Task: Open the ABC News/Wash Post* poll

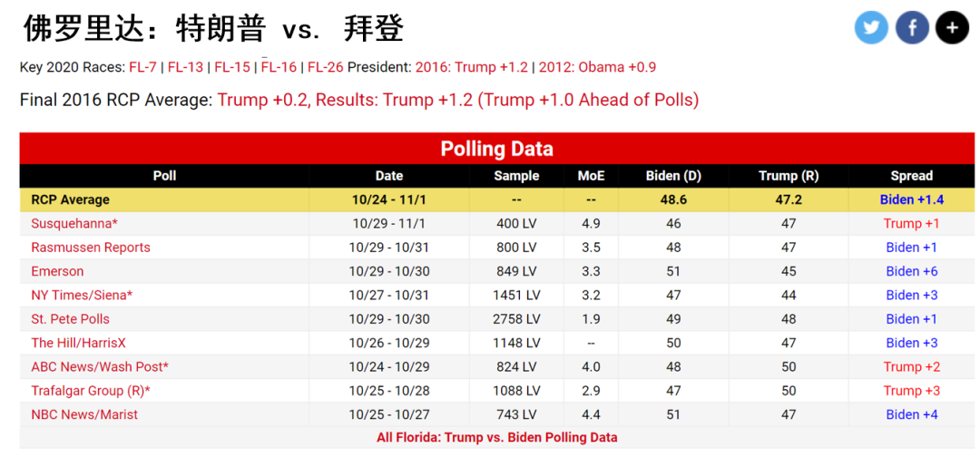Action: tap(100, 367)
